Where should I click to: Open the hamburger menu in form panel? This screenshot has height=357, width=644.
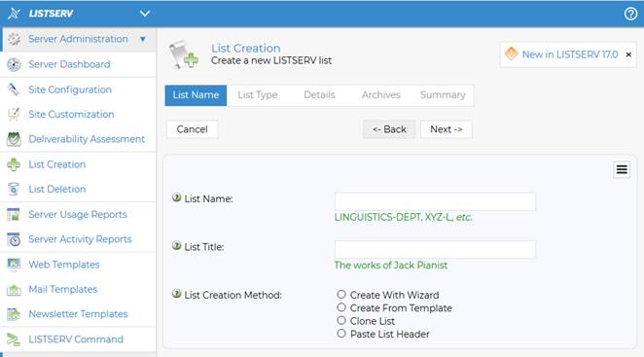coord(622,169)
